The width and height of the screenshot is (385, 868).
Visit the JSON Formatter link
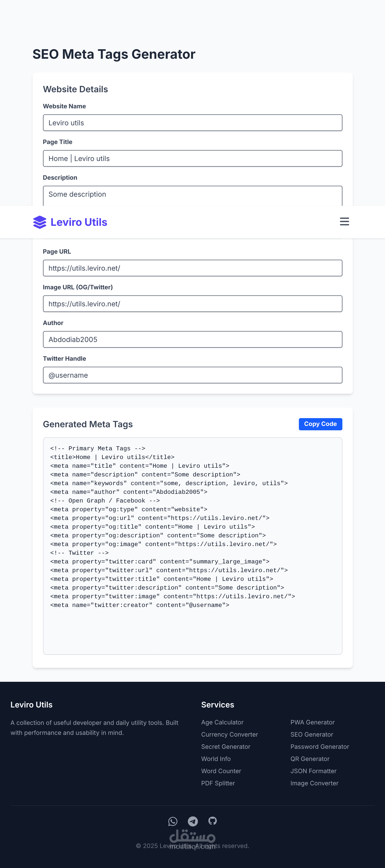(313, 771)
